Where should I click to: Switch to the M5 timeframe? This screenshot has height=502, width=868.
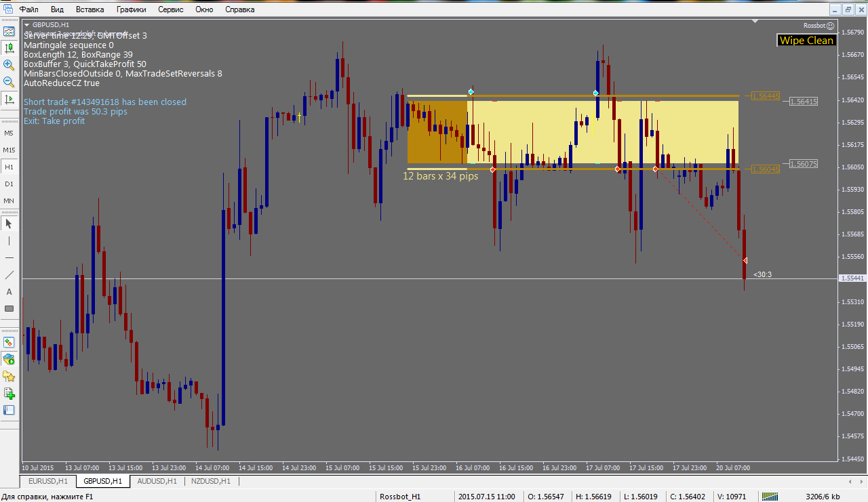pyautogui.click(x=9, y=133)
